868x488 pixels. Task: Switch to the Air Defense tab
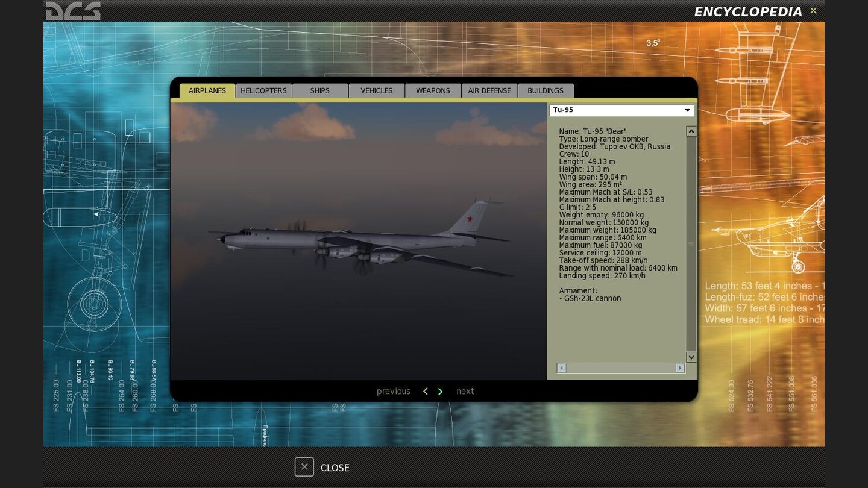pyautogui.click(x=489, y=90)
